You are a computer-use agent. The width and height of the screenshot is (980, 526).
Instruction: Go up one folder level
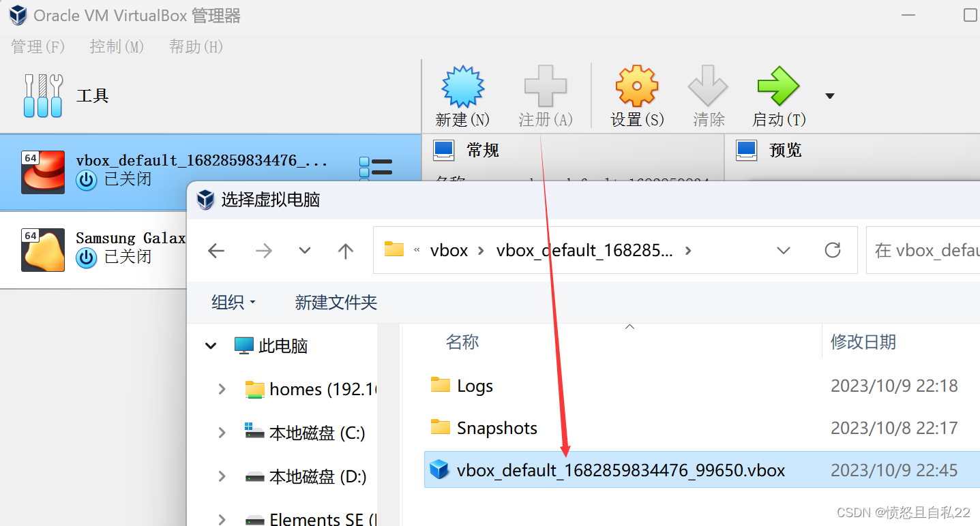[x=346, y=251]
